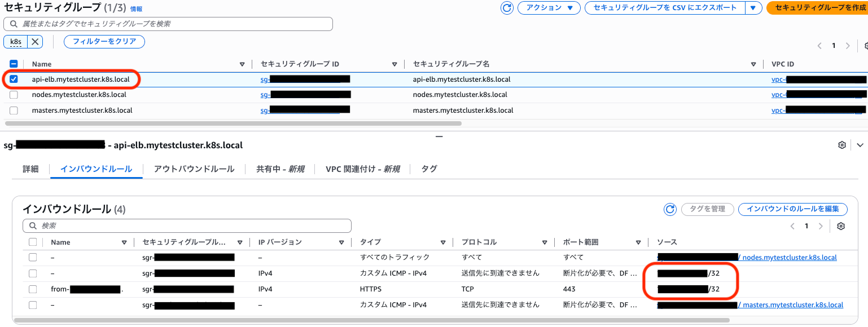Check the HTTPS inbound rule row

[33, 289]
